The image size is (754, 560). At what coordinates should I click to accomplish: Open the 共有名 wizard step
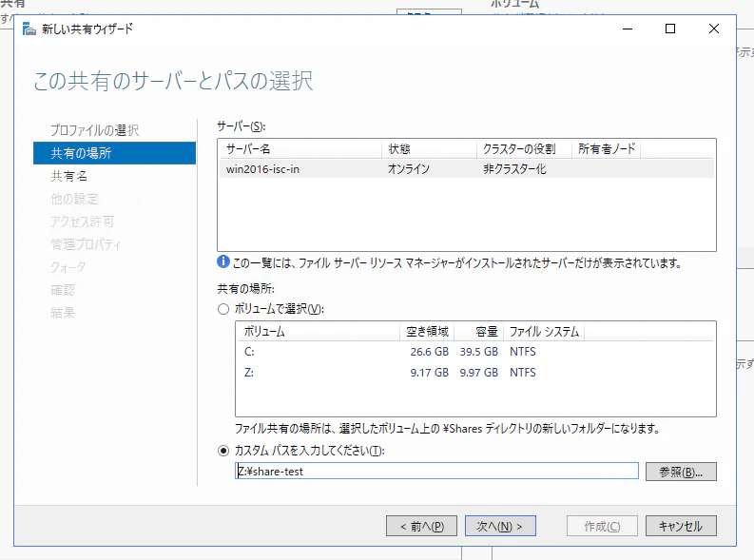point(69,176)
